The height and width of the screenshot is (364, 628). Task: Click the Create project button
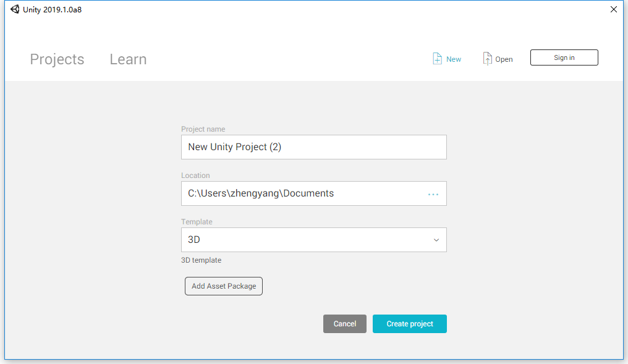pyautogui.click(x=409, y=324)
